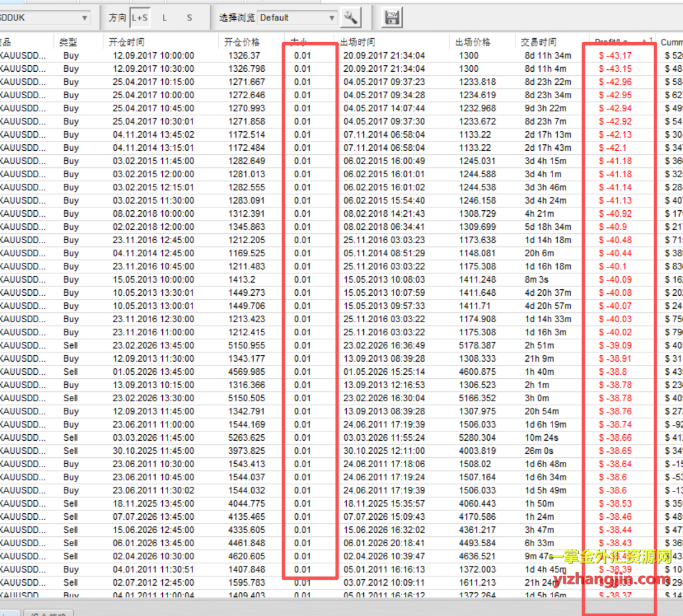The height and width of the screenshot is (616, 683).
Task: Click Sell trade opened 23.02.2026 13:45:00
Action: point(154,345)
